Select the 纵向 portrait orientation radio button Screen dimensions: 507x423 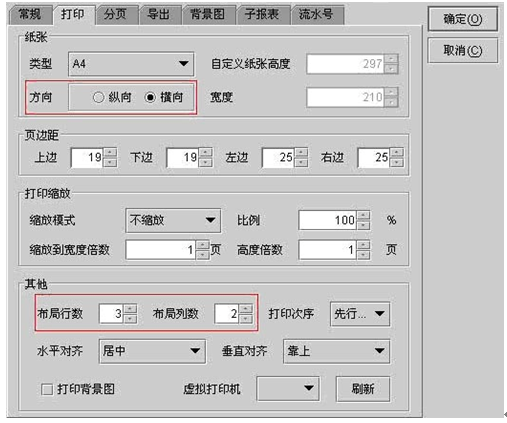(x=98, y=97)
